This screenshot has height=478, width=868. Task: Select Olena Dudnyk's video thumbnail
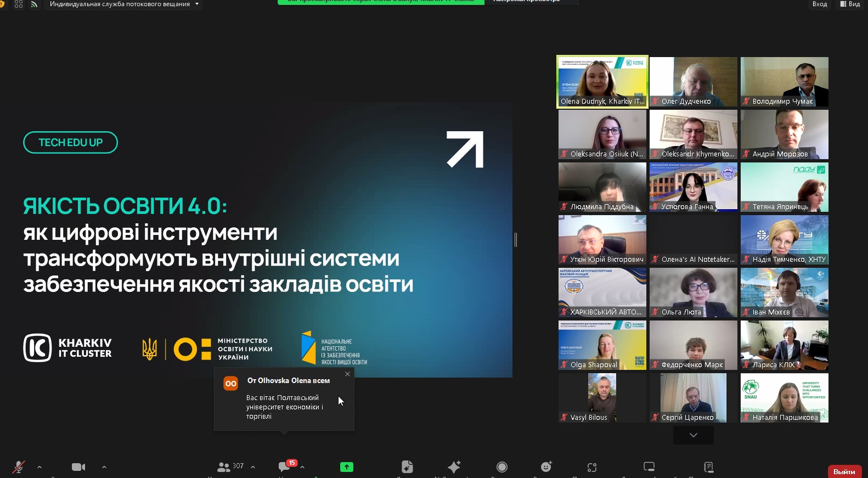[x=602, y=82]
